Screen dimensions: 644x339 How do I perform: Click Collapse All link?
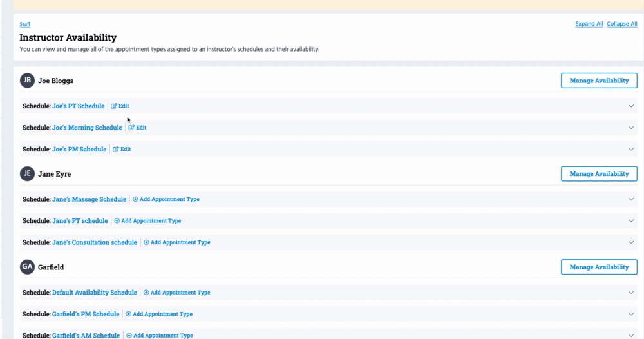pyautogui.click(x=621, y=24)
